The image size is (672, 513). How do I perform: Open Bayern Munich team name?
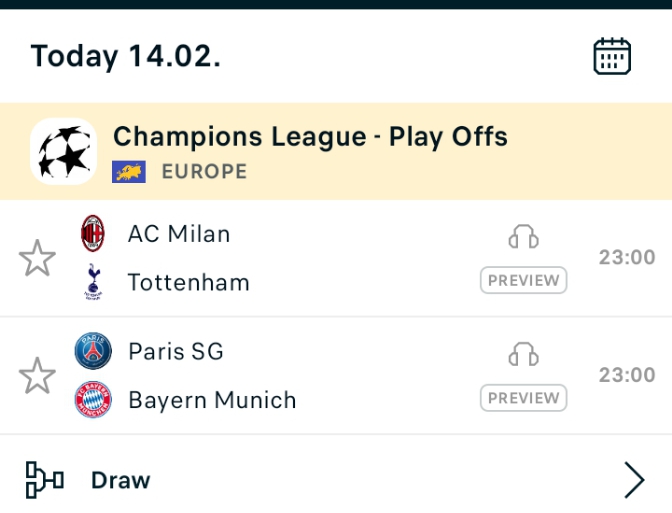click(x=213, y=400)
